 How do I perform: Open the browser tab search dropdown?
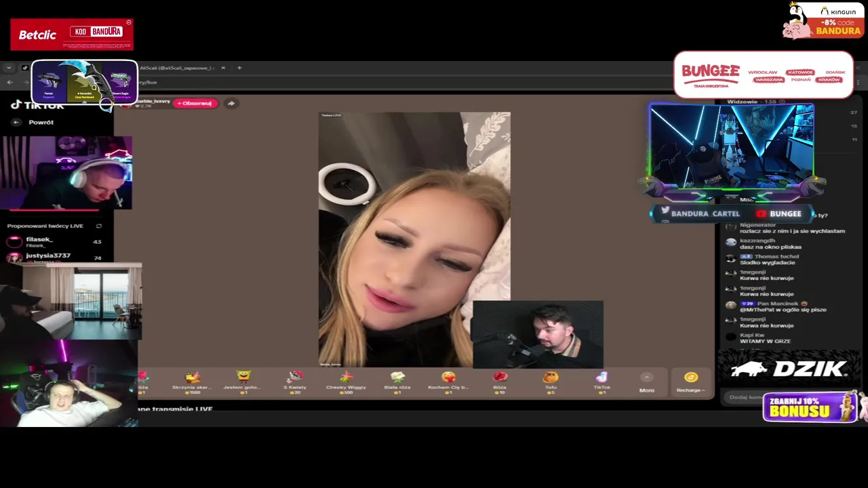pyautogui.click(x=9, y=68)
